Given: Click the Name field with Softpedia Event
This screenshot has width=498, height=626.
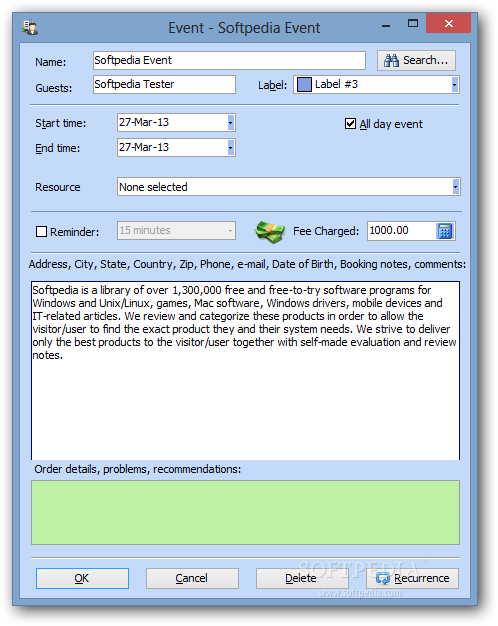Looking at the screenshot, I should 229,60.
